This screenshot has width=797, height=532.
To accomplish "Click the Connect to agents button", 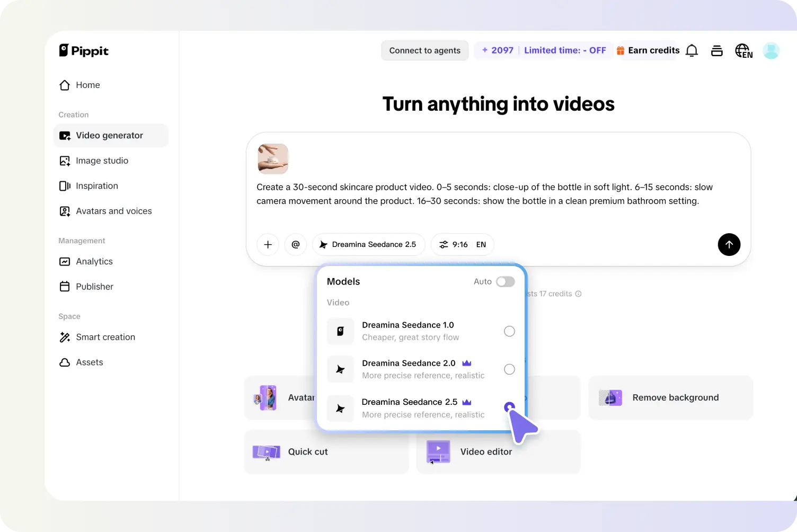I will pos(425,50).
